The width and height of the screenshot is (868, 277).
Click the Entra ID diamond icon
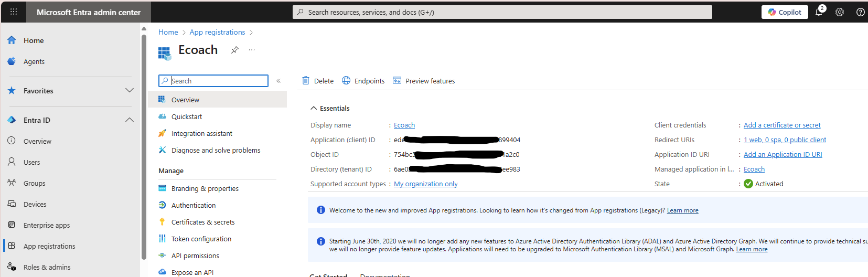click(x=12, y=120)
